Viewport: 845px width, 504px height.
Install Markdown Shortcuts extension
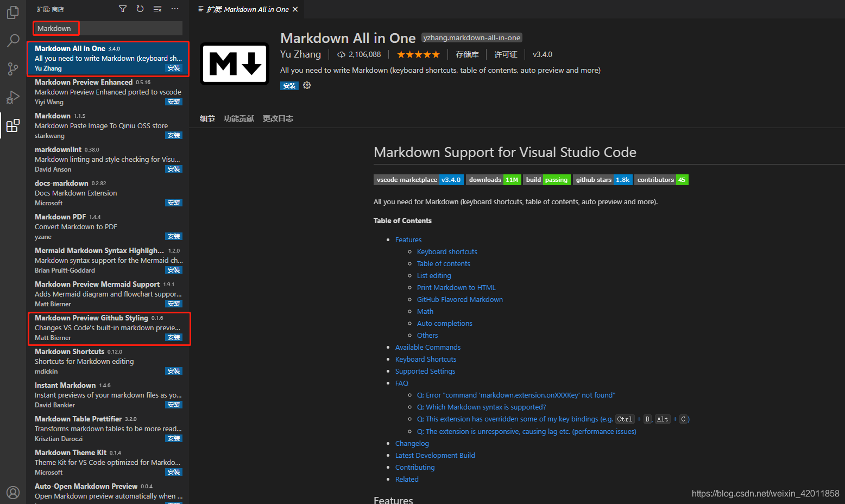point(174,371)
